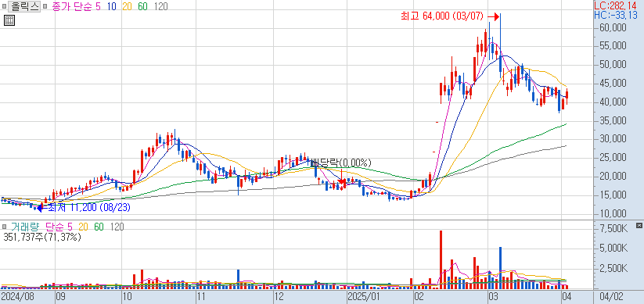644x304 pixels.
Task: Select the orange 20 in the 종가 legend
Action: 128,6
